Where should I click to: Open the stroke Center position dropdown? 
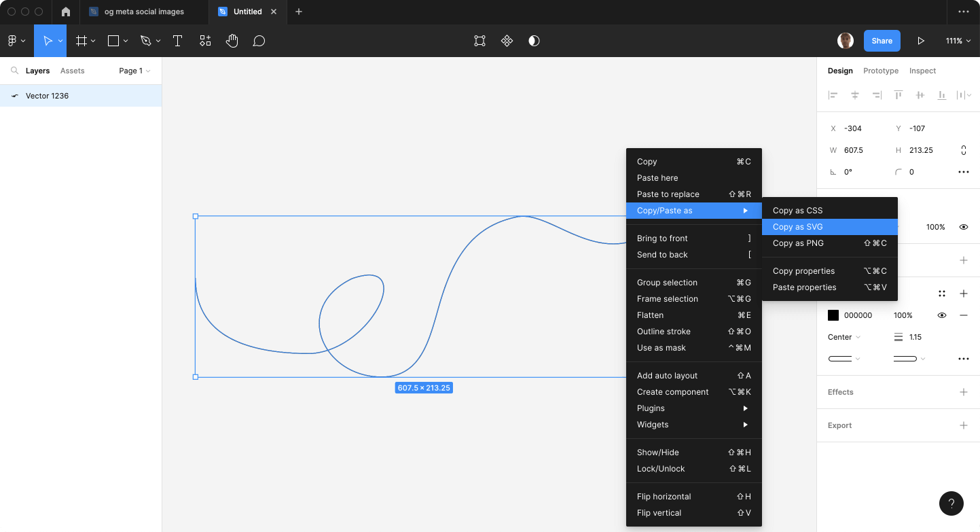[x=842, y=337]
